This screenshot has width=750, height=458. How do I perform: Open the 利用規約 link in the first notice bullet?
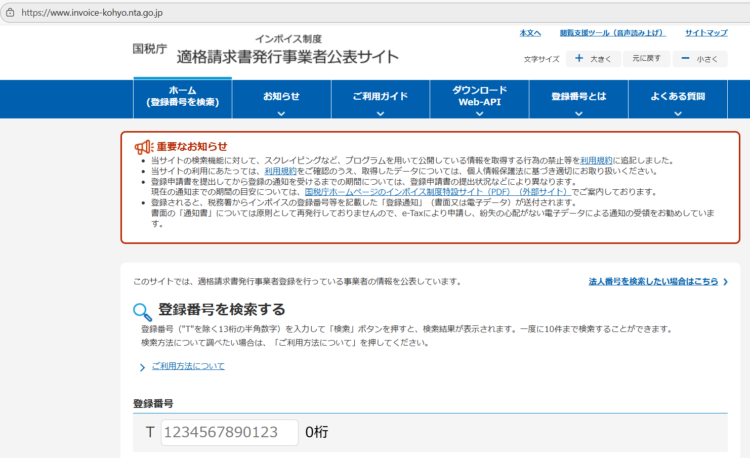point(596,161)
